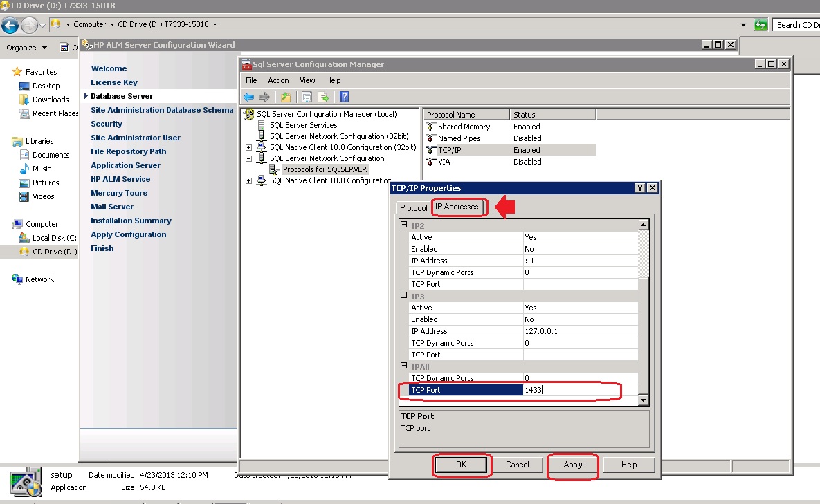Click the setup application thumbnail icon

point(25,482)
